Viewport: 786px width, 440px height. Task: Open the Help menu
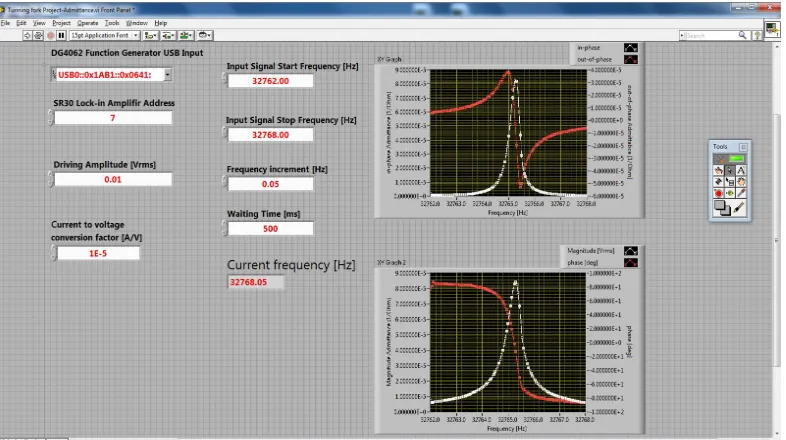click(160, 23)
